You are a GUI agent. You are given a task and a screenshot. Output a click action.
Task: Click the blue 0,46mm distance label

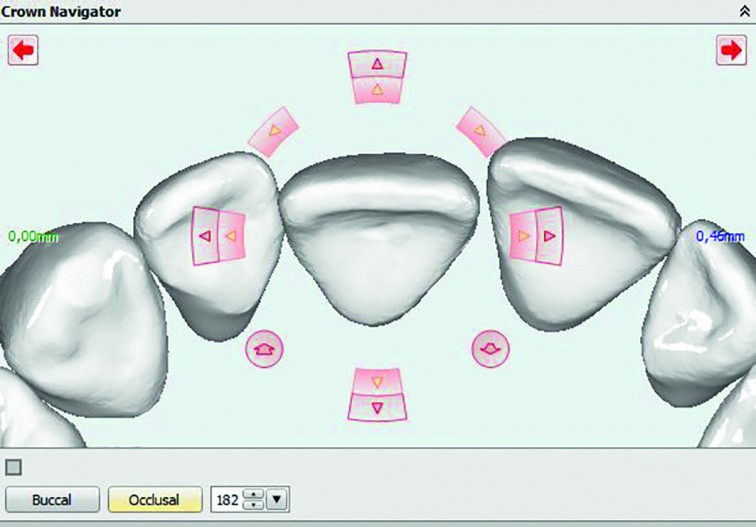tap(720, 236)
